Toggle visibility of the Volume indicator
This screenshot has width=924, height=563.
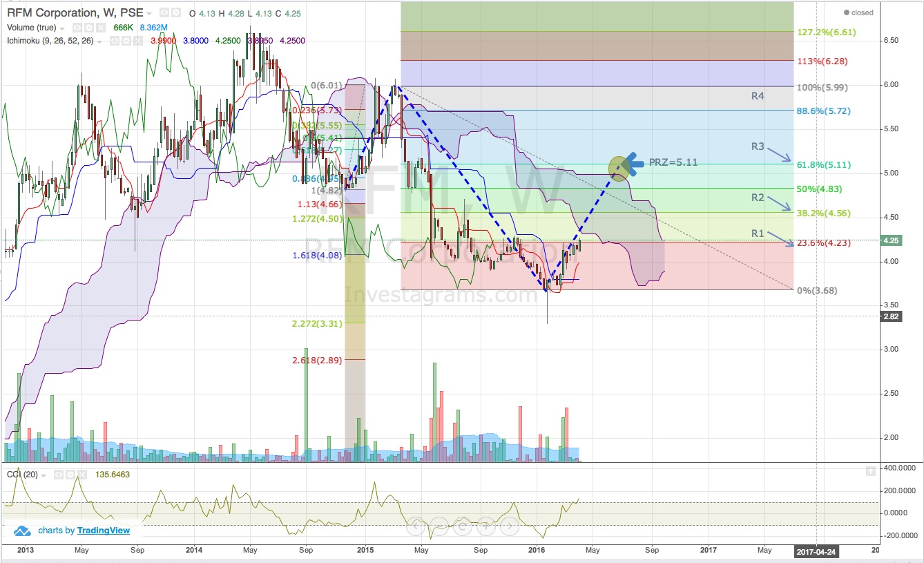77,27
